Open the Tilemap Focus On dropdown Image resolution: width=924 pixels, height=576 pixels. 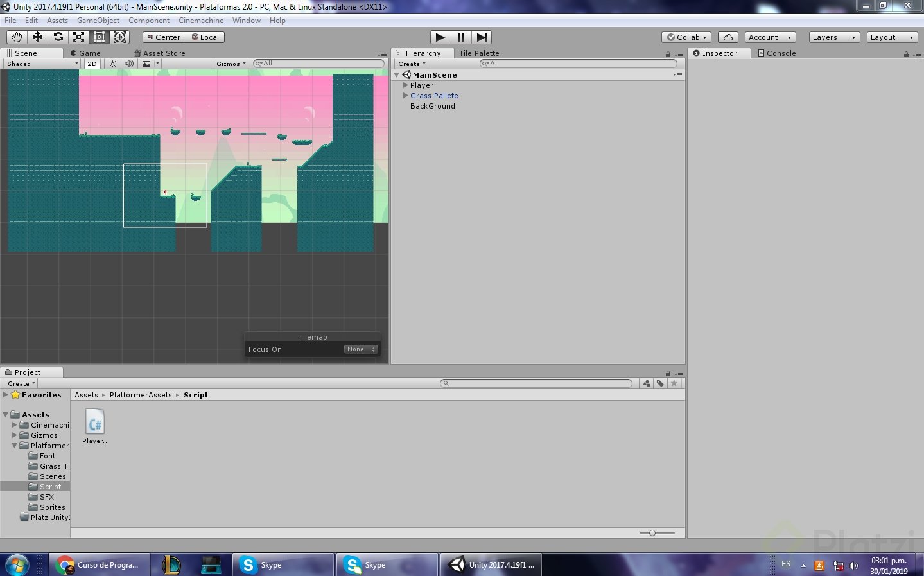(x=362, y=349)
